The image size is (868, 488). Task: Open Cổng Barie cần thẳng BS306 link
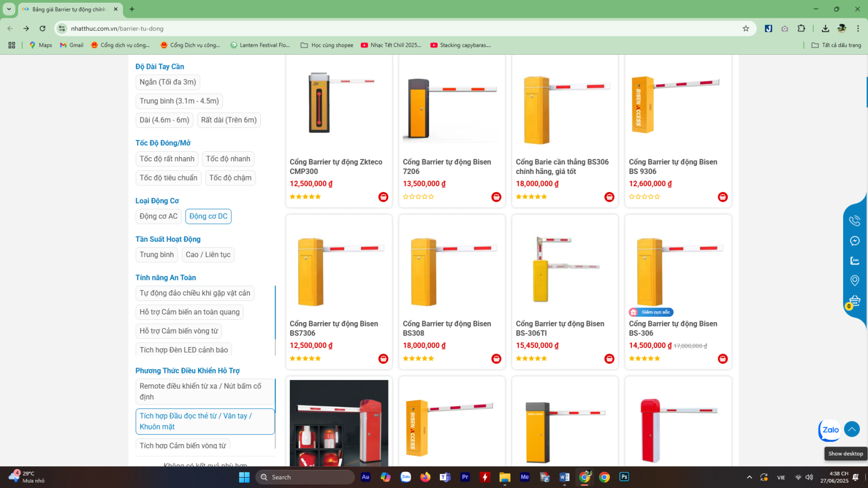(x=562, y=166)
